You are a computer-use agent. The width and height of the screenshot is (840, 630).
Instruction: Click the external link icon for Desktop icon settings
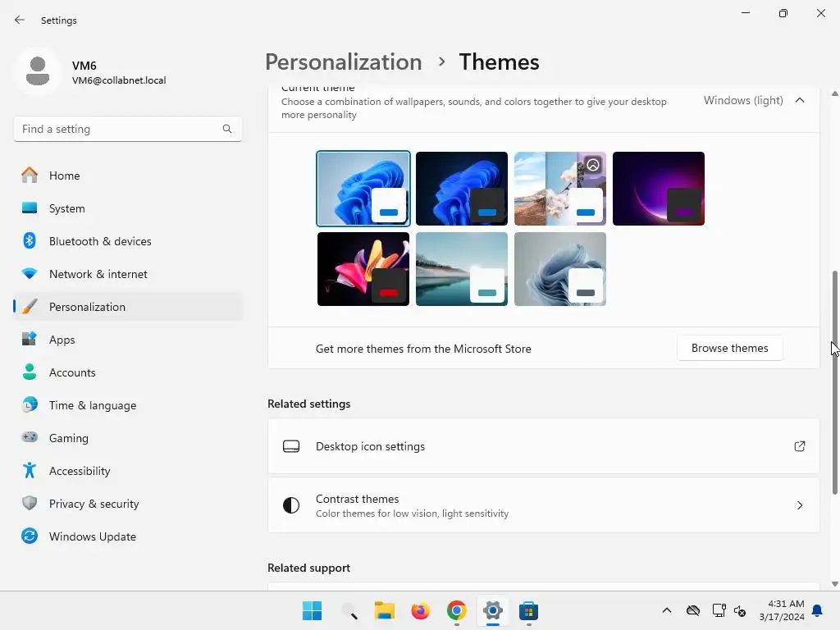[800, 446]
